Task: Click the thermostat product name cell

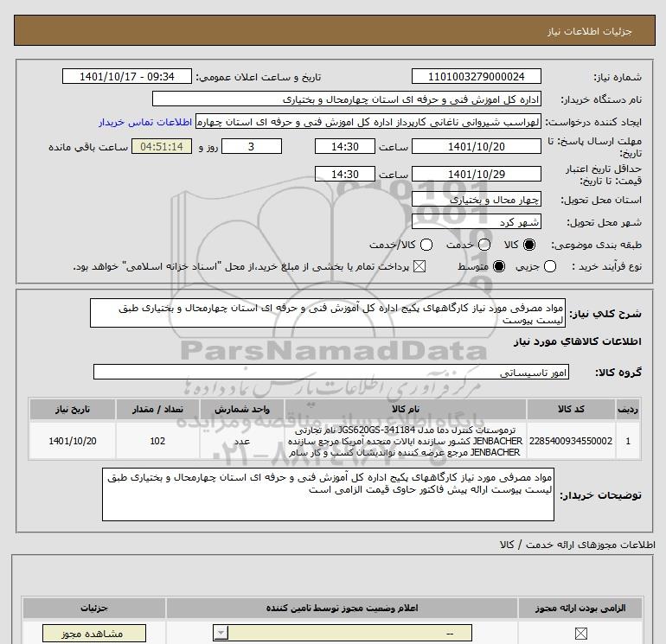Action: (x=406, y=441)
